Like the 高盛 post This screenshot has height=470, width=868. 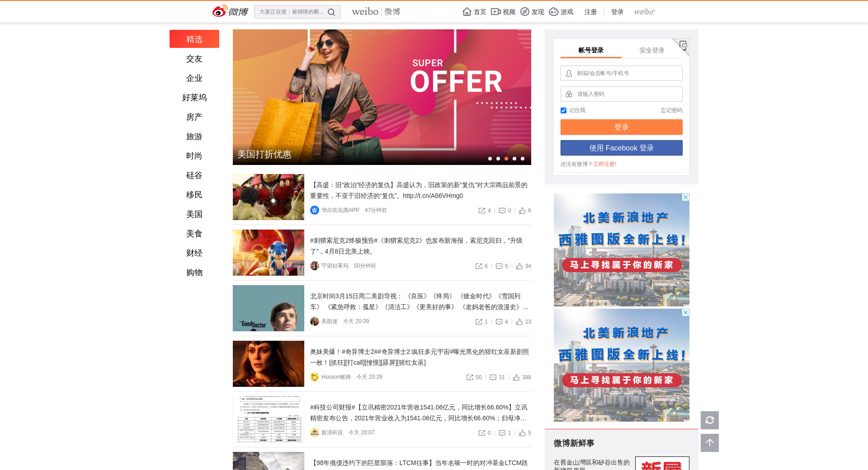pyautogui.click(x=522, y=211)
